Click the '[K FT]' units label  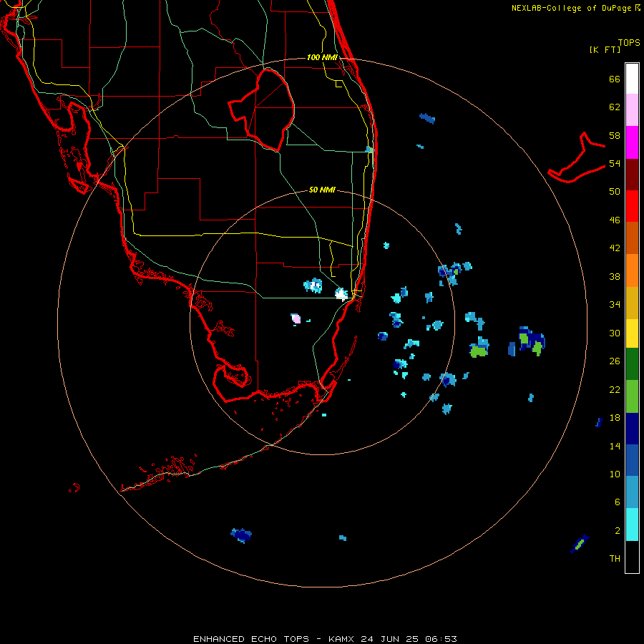[x=605, y=49]
